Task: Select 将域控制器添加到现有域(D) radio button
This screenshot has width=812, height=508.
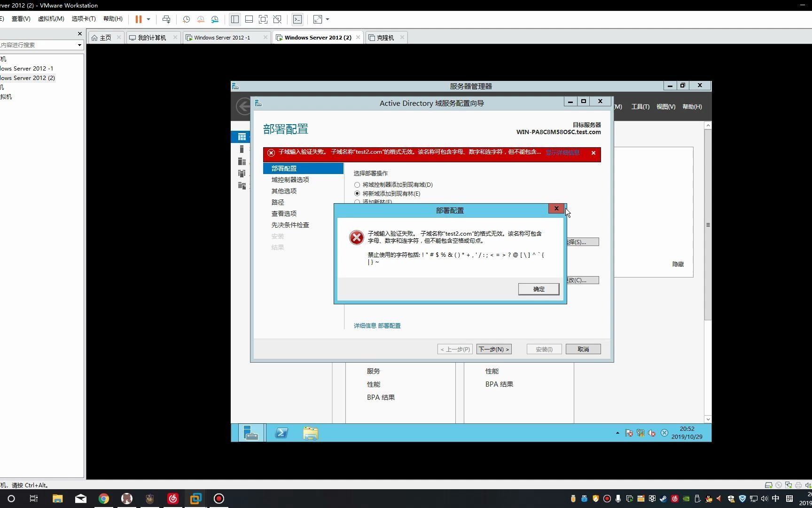Action: tap(357, 185)
